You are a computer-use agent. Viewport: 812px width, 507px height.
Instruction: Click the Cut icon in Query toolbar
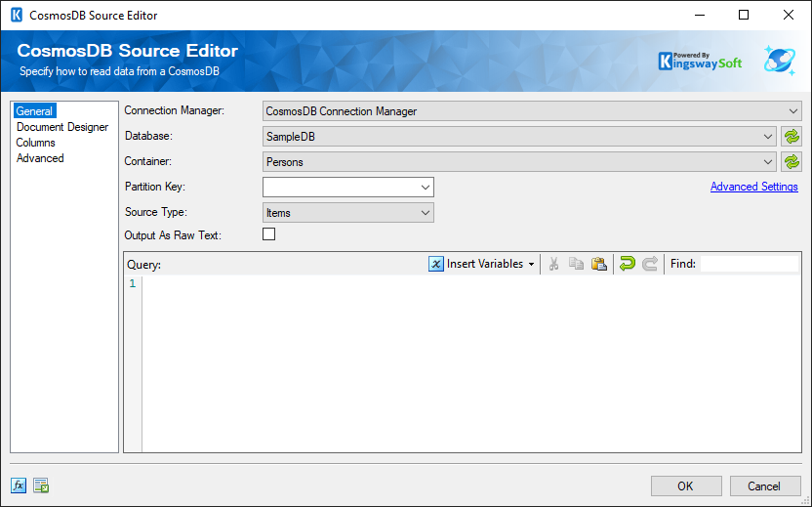tap(553, 264)
